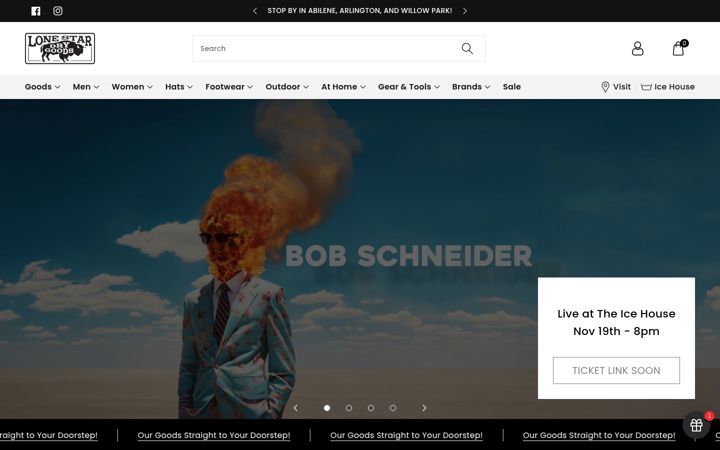
Task: Expand the Women menu
Action: 132,87
